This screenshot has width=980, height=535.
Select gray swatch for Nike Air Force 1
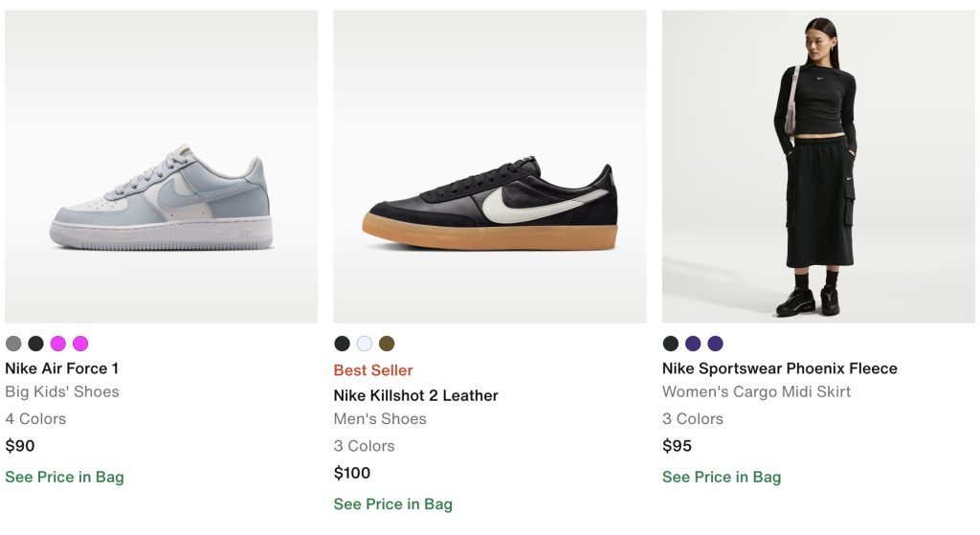click(13, 344)
